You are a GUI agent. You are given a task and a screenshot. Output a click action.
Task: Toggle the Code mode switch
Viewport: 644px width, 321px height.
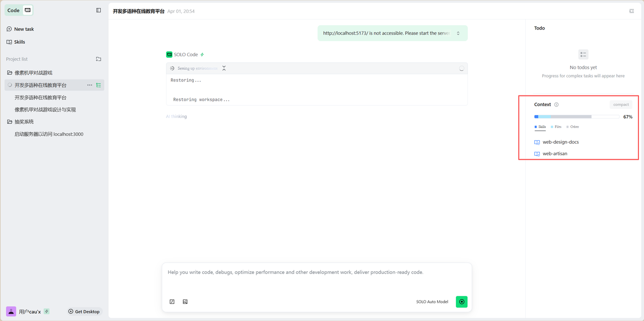click(28, 10)
